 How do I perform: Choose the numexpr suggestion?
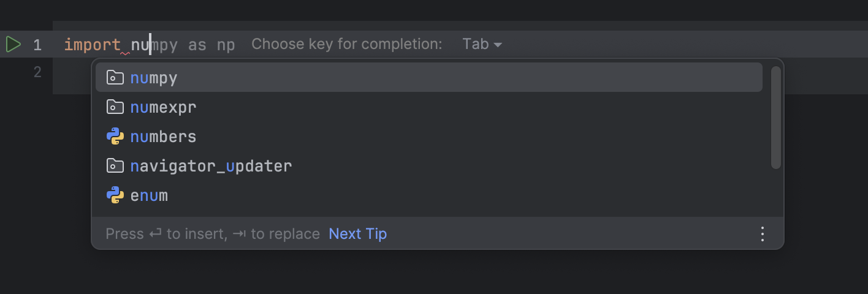(429, 107)
